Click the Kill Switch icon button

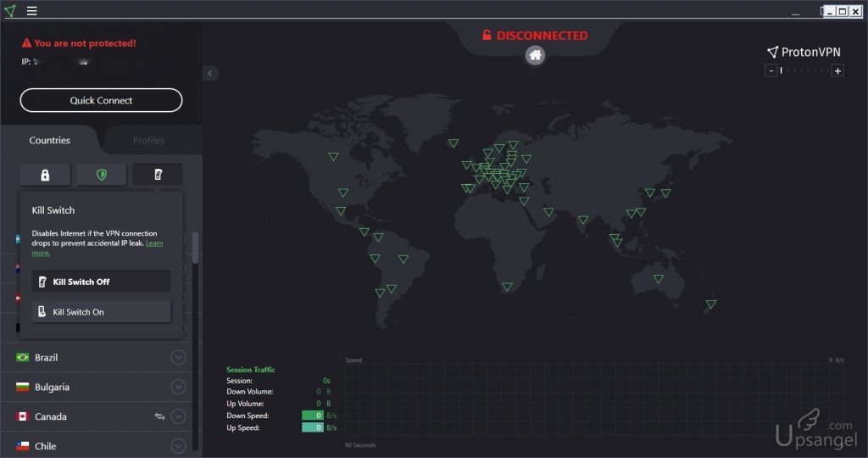tap(158, 175)
